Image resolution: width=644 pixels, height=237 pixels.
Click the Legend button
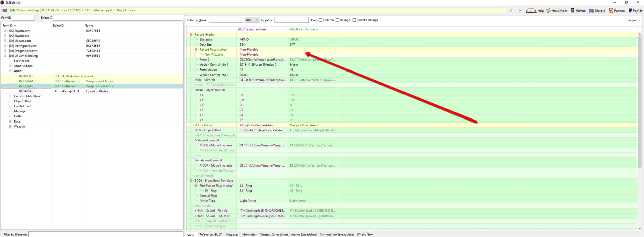tap(632, 20)
